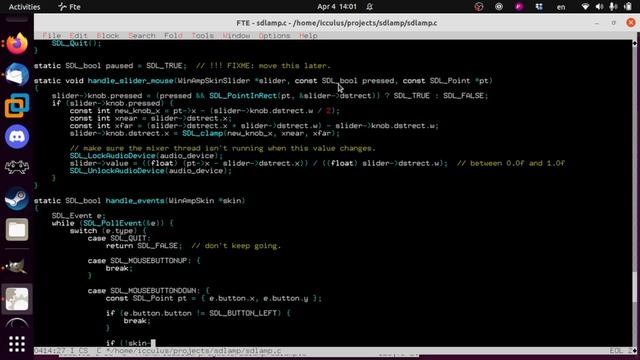
Task: Click the SDL_UnlockAudioDevice call
Action: (117, 171)
